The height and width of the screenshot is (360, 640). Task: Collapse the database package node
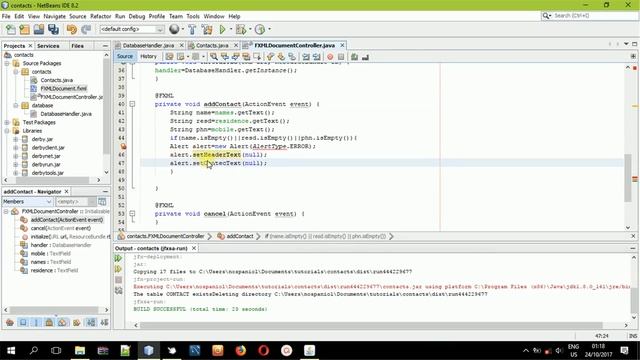click(16, 105)
